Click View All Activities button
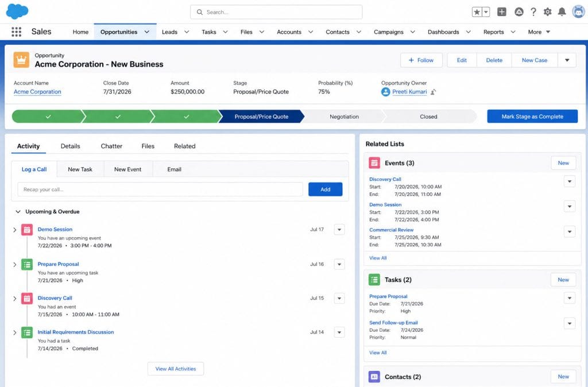The height and width of the screenshot is (387, 588). (x=176, y=369)
